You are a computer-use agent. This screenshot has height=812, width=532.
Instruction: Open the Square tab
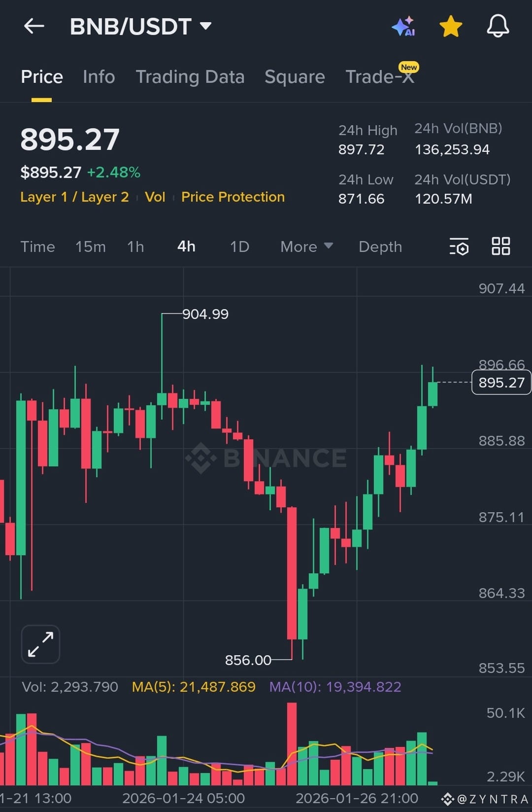(294, 77)
